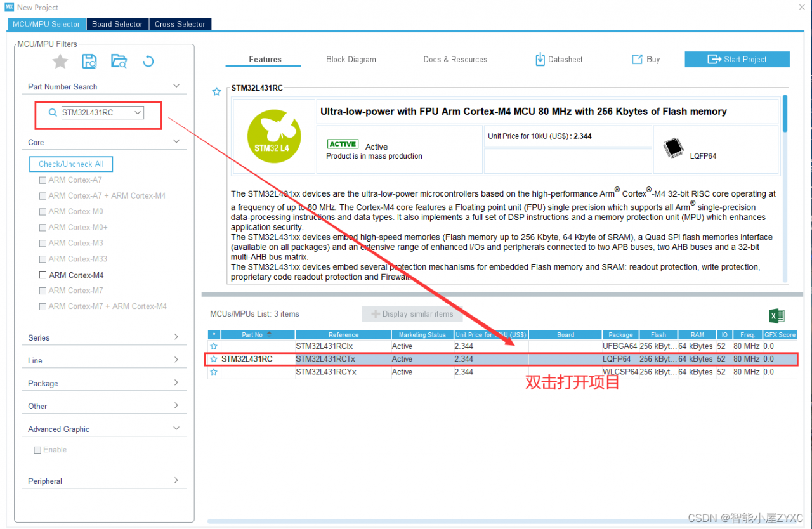
Task: Click into the Part Number Search text field
Action: tap(96, 113)
